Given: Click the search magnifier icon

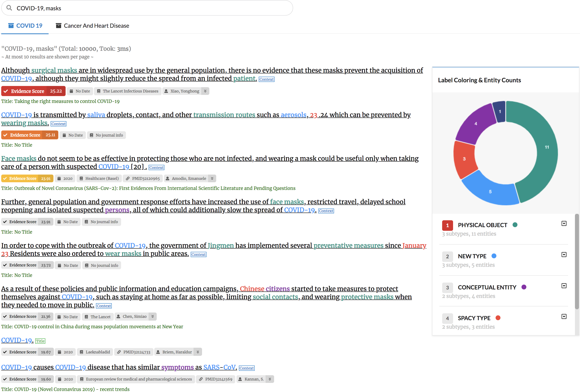Looking at the screenshot, I should click(x=9, y=8).
